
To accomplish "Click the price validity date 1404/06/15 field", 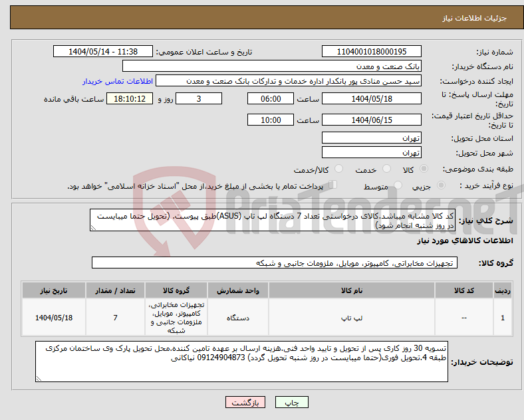I will point(372,120).
